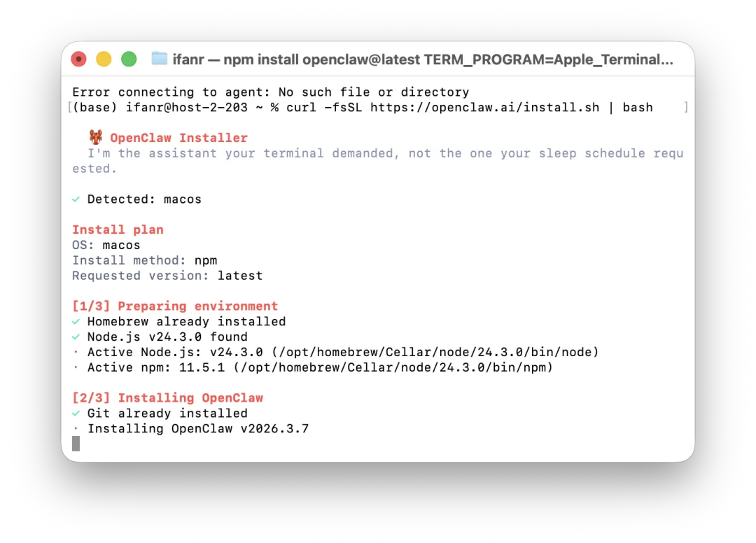Click the Installing OpenClaw v2026.3.7 line

198,429
